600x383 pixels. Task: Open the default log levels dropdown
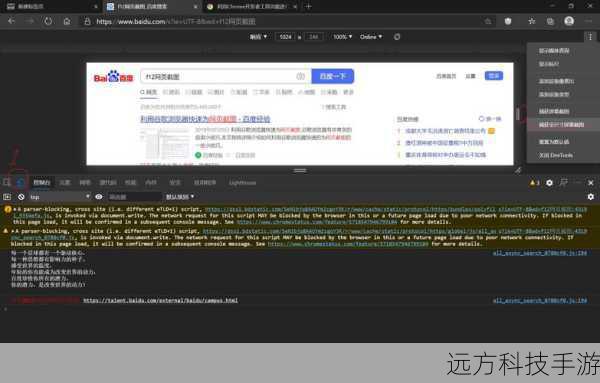[180, 197]
